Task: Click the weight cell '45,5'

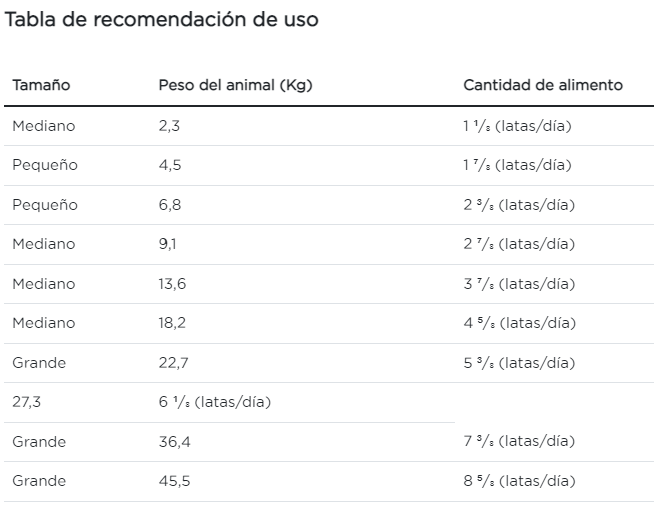Action: pyautogui.click(x=174, y=481)
